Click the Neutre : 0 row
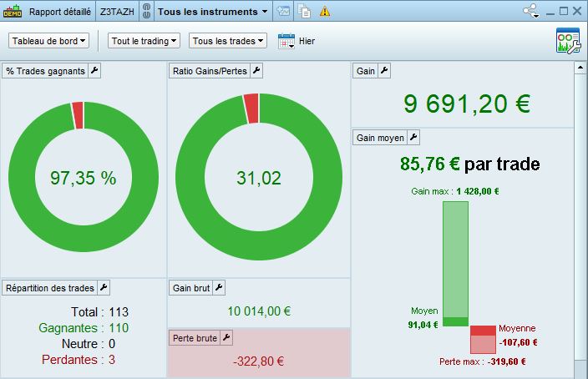The width and height of the screenshot is (588, 379). tap(89, 344)
